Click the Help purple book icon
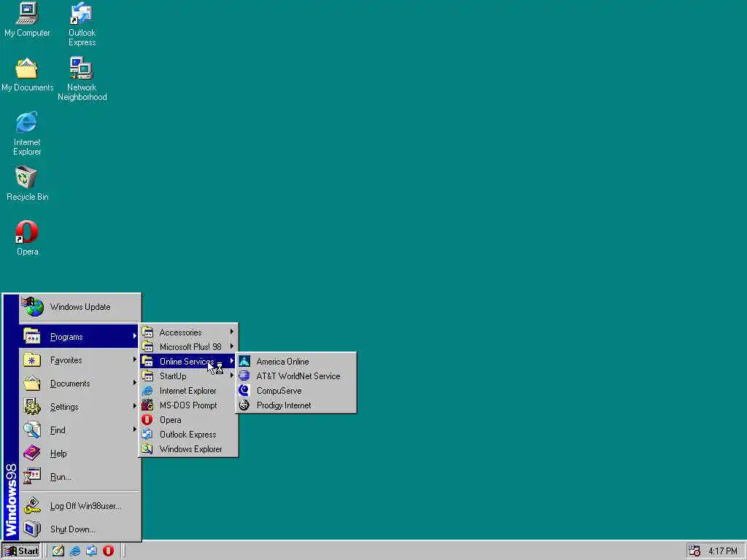747x560 pixels. (32, 453)
